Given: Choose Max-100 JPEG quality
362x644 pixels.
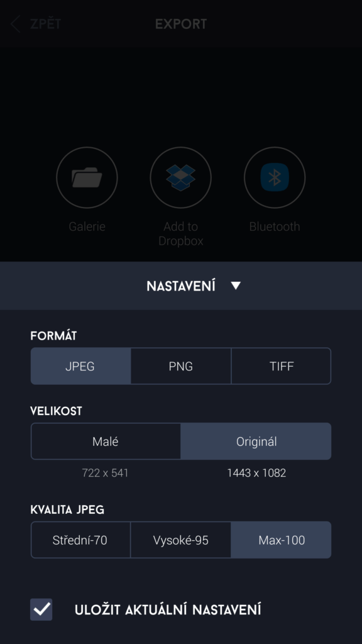Looking at the screenshot, I should 281,540.
